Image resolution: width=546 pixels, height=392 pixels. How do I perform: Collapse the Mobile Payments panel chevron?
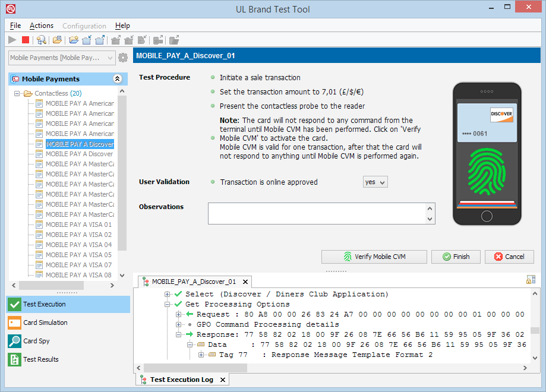pyautogui.click(x=118, y=79)
